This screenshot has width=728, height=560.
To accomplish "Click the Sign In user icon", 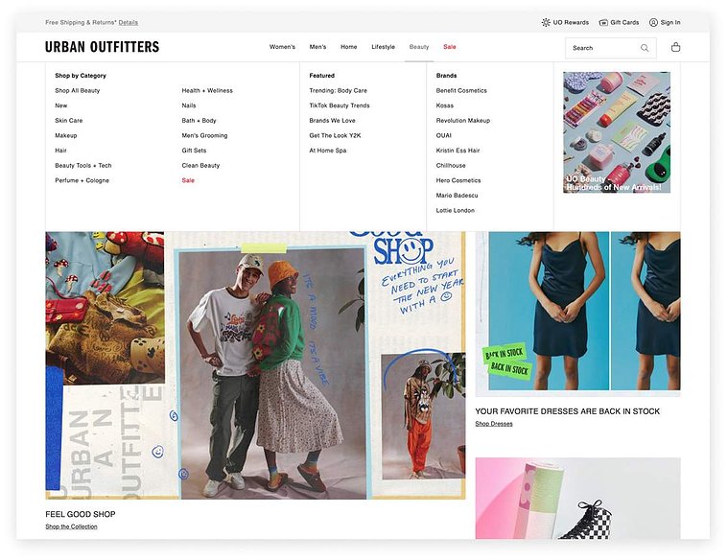I will click(x=653, y=22).
